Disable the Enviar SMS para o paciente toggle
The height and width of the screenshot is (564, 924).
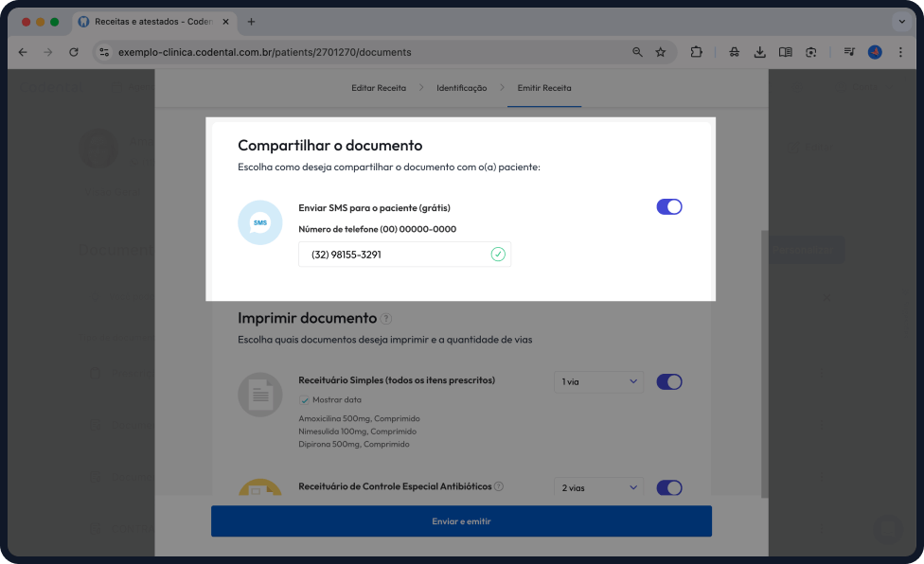point(669,207)
